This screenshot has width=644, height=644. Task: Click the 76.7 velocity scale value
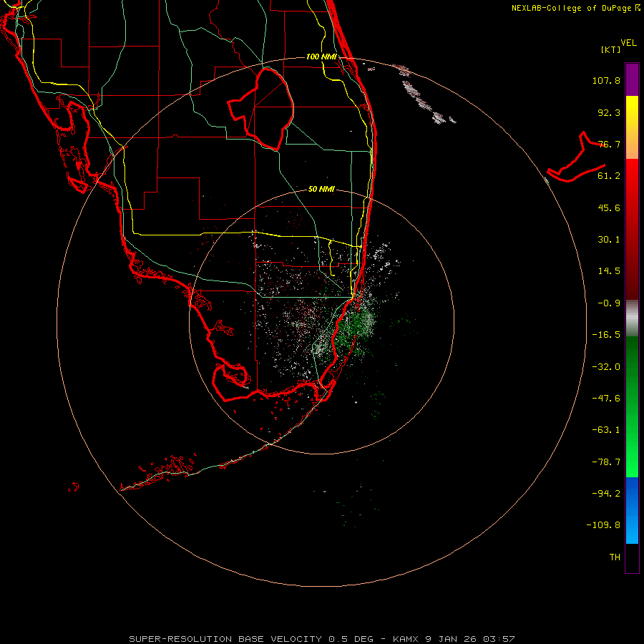[609, 144]
